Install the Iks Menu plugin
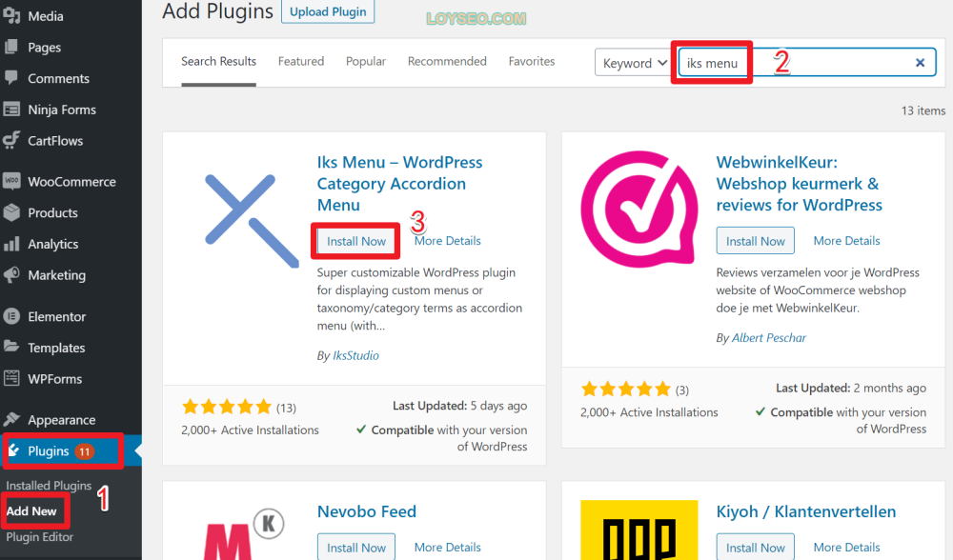This screenshot has height=560, width=953. click(x=356, y=241)
